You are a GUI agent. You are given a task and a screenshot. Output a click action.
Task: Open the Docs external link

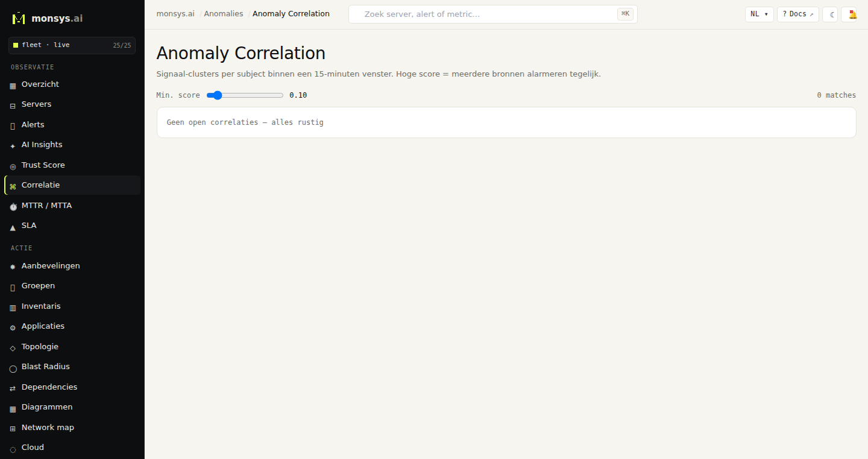797,14
